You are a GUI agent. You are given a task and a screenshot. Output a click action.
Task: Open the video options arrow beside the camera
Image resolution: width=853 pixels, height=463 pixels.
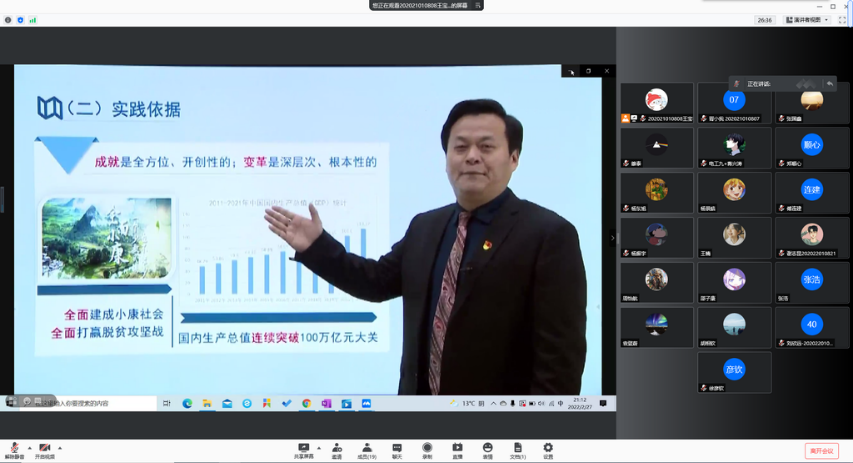(x=60, y=448)
